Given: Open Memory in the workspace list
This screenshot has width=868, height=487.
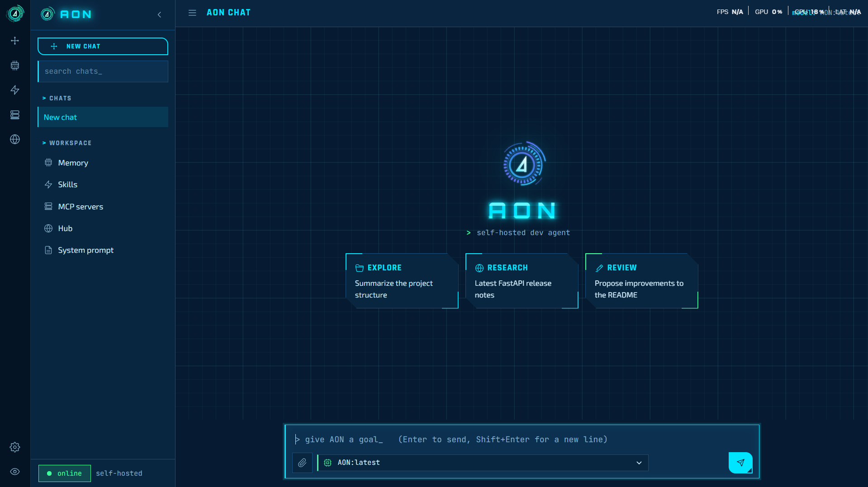Looking at the screenshot, I should click(x=103, y=163).
